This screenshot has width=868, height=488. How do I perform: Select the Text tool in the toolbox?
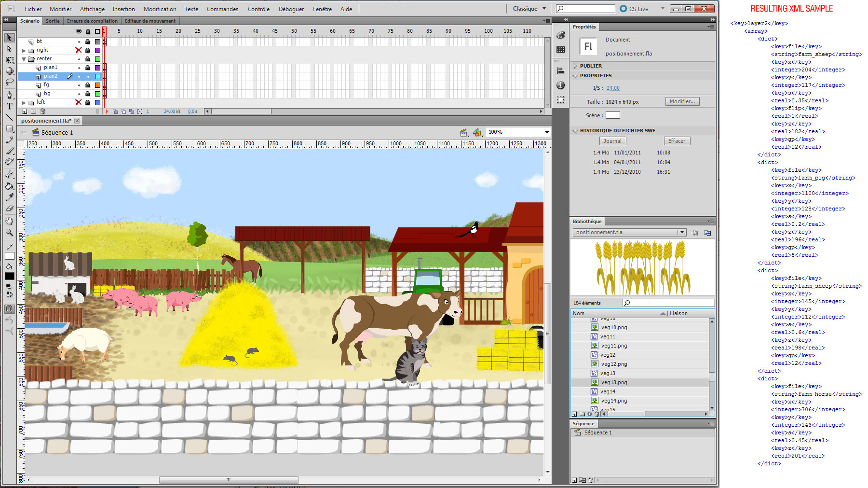(x=9, y=106)
